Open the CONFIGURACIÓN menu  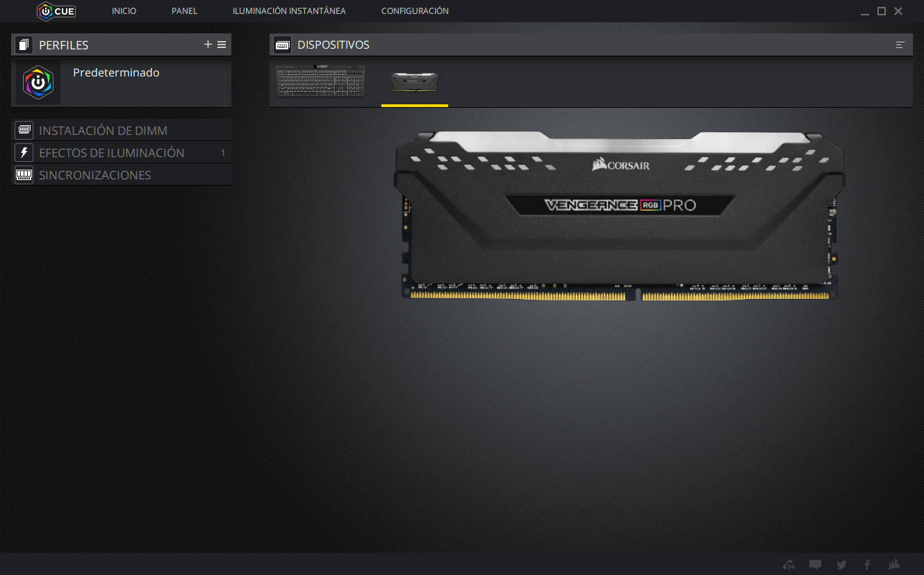pos(415,11)
